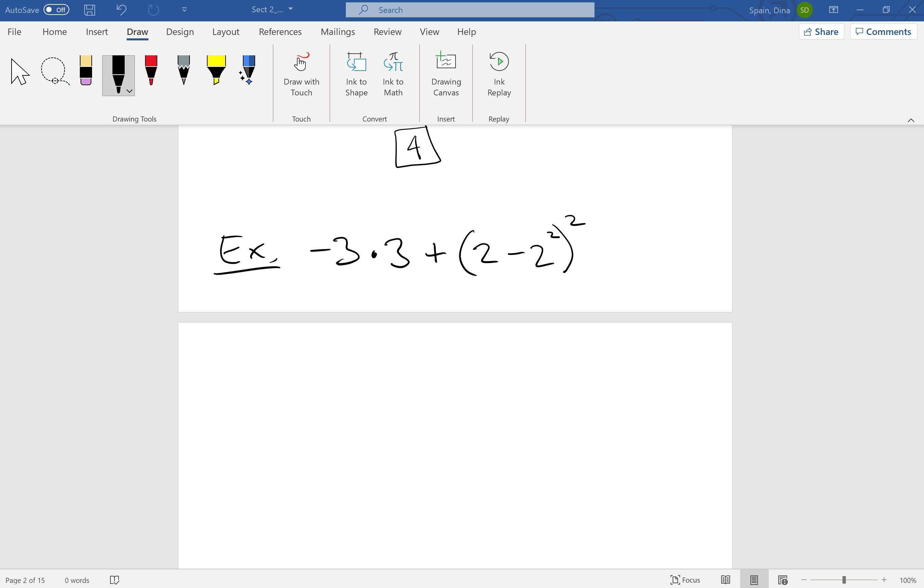Click inside the Search box

[x=469, y=10]
